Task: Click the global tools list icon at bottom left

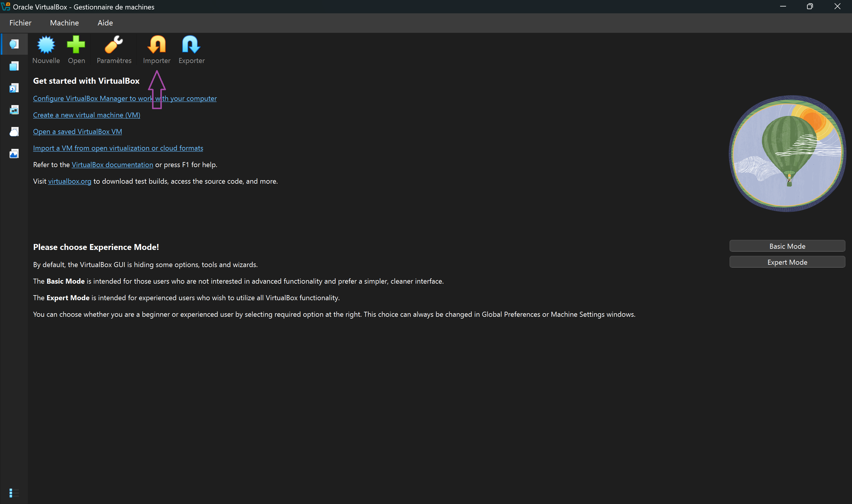Action: coord(14,493)
